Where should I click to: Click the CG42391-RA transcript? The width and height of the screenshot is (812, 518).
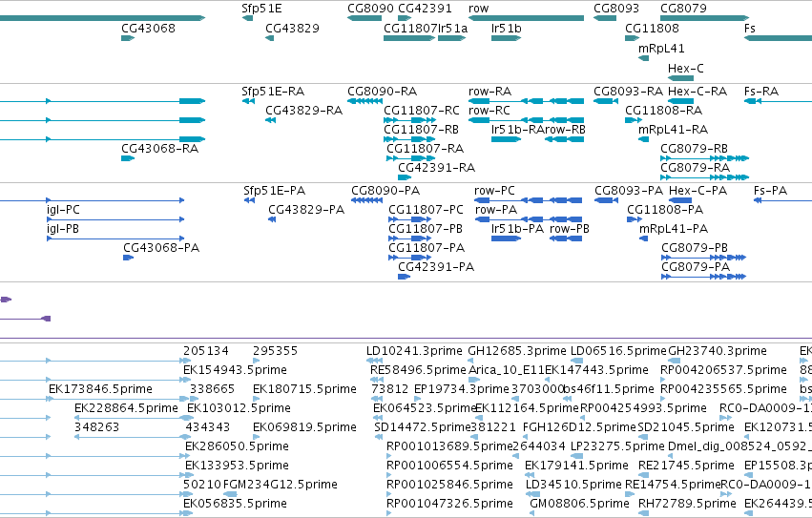[x=405, y=177]
